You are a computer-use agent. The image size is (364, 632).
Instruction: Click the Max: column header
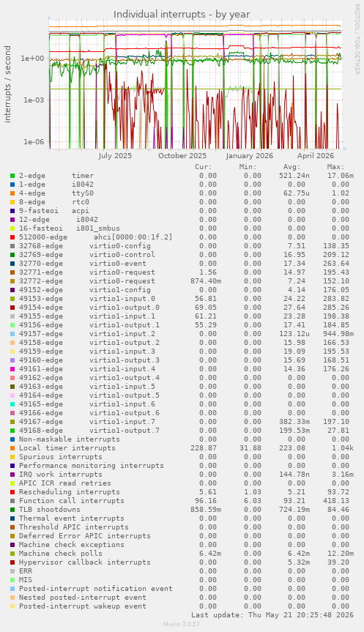tap(335, 167)
